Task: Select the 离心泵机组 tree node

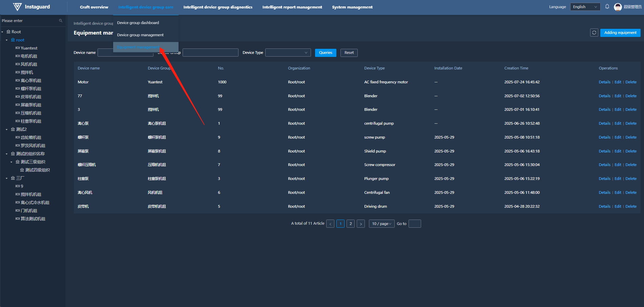Action: coord(31,81)
